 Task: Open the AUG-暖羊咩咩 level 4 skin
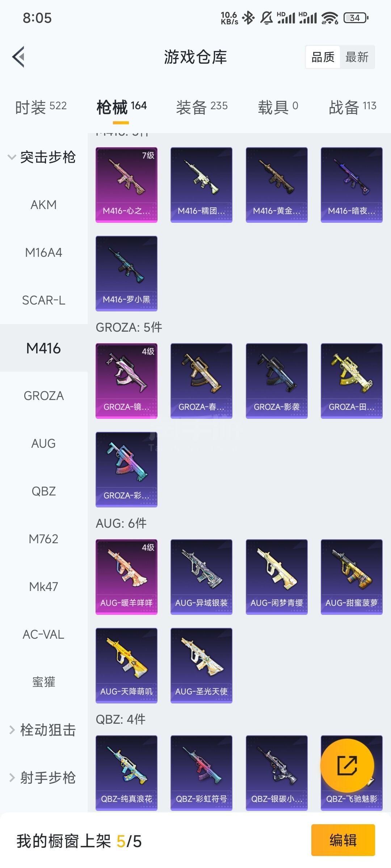tap(126, 577)
